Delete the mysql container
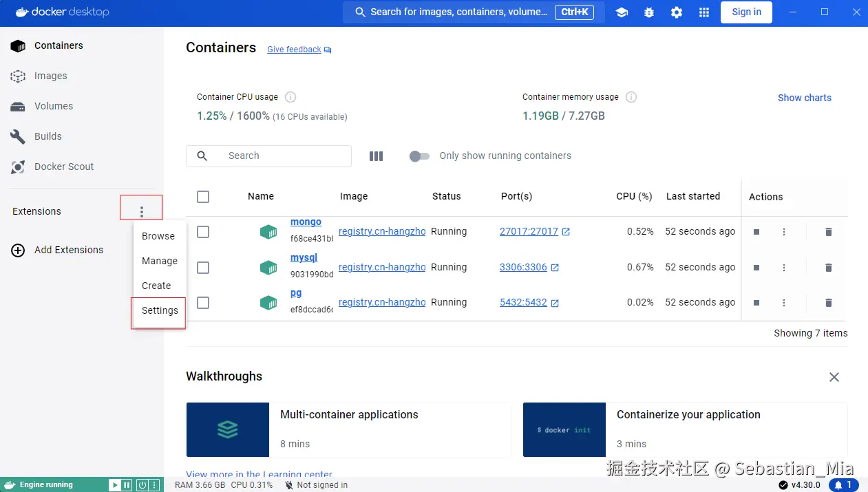Screen dimensions: 868x492 point(829,268)
